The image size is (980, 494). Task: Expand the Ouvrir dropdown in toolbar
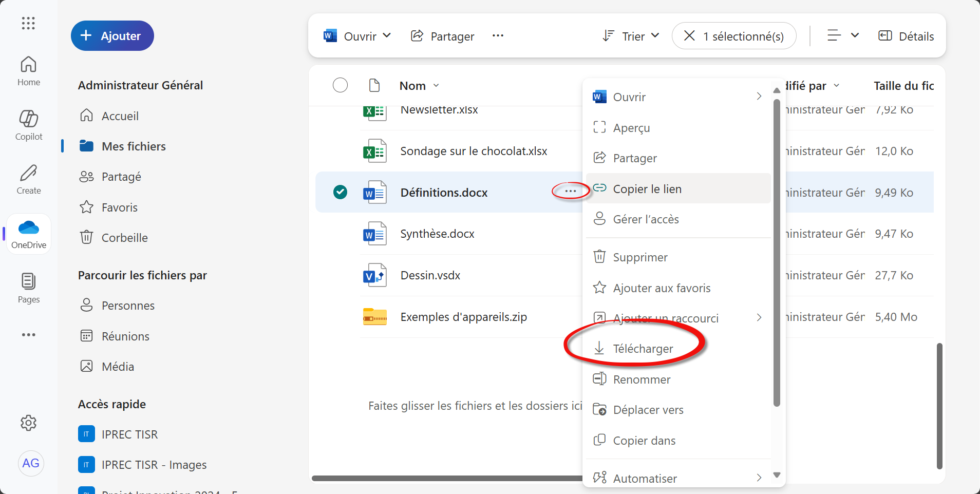point(387,36)
